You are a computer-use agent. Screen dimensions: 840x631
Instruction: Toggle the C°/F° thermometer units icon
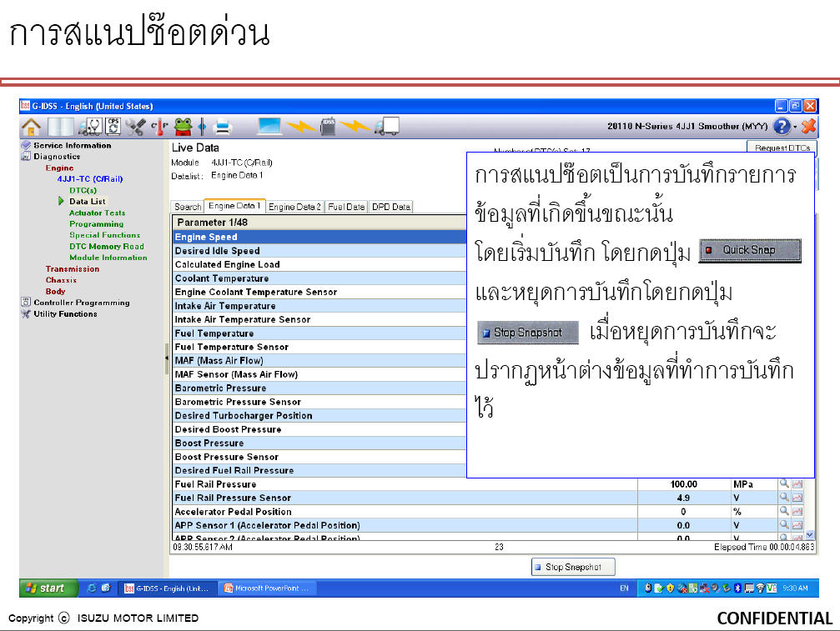coord(159,127)
